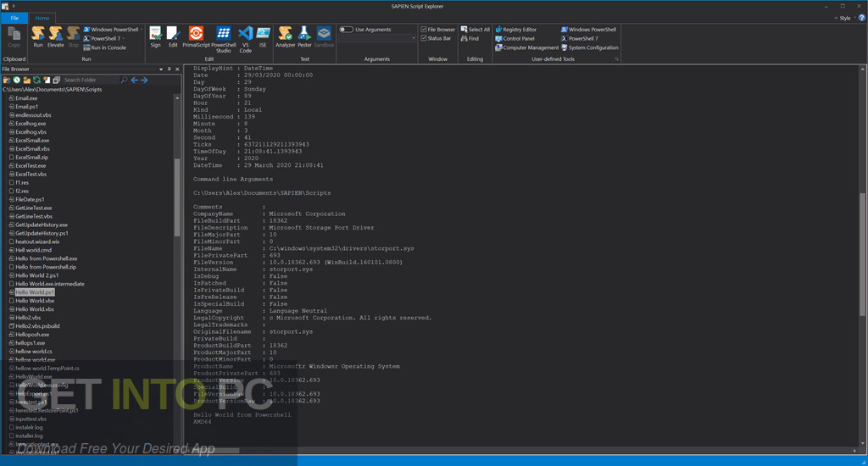Launch the Pester test tool
868x466 pixels.
(304, 37)
